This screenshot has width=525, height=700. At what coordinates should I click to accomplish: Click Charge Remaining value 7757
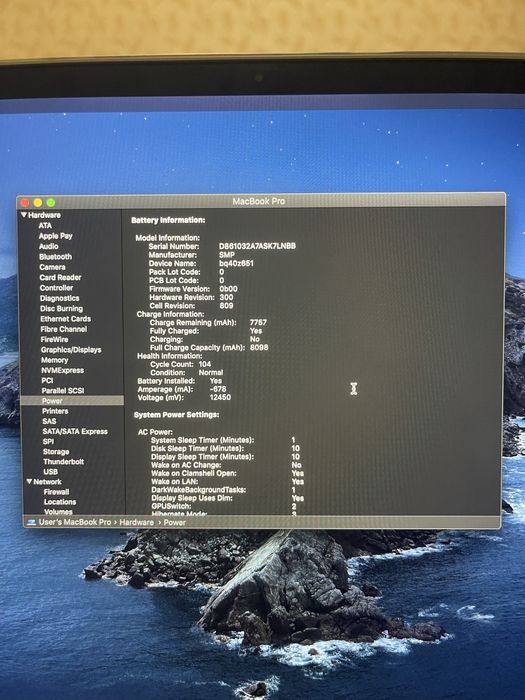pos(258,322)
